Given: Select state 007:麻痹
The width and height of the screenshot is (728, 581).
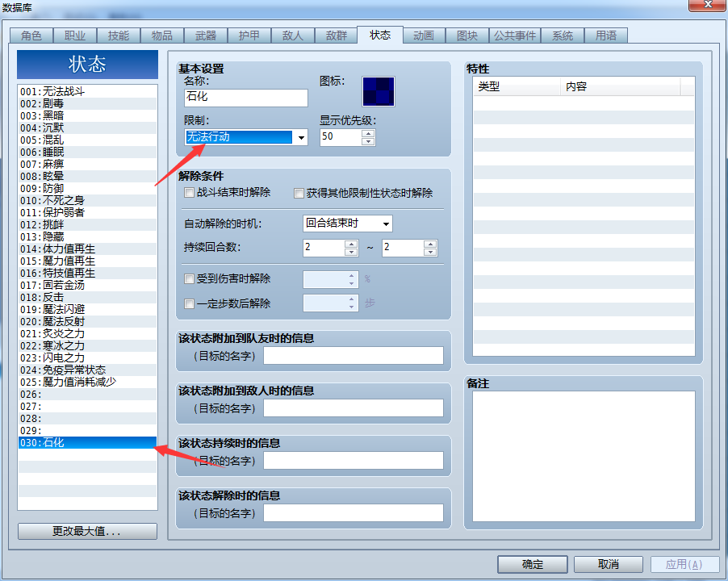Looking at the screenshot, I should pyautogui.click(x=87, y=164).
